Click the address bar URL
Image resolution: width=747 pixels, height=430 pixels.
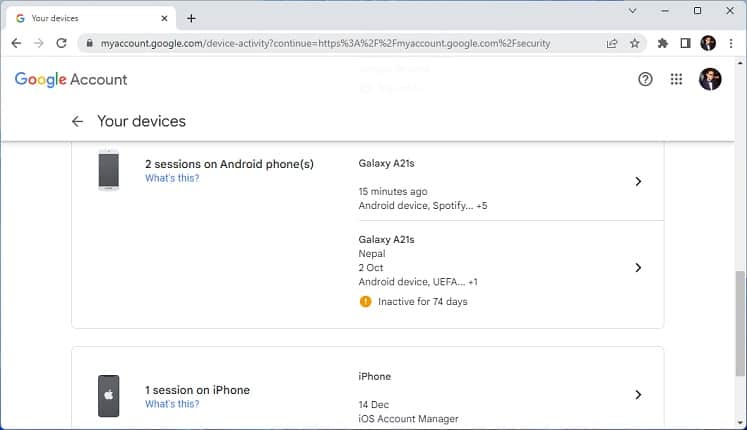pyautogui.click(x=325, y=43)
